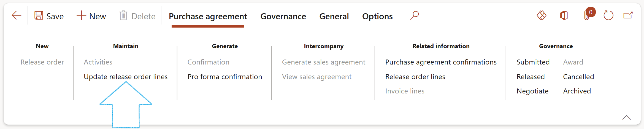
Task: Set governance status to Cancelled
Action: tap(578, 77)
